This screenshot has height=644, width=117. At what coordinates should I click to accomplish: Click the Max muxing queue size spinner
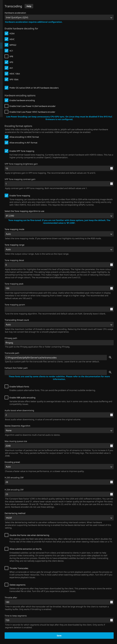point(111,446)
